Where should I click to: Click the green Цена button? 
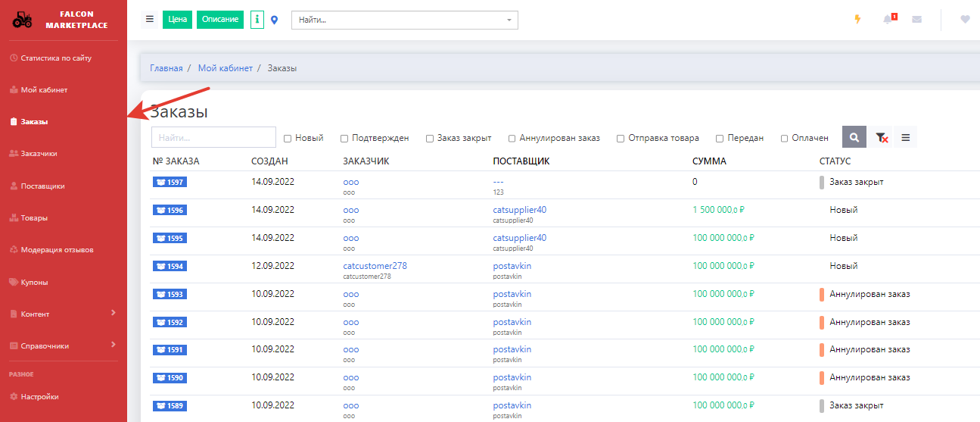point(178,20)
